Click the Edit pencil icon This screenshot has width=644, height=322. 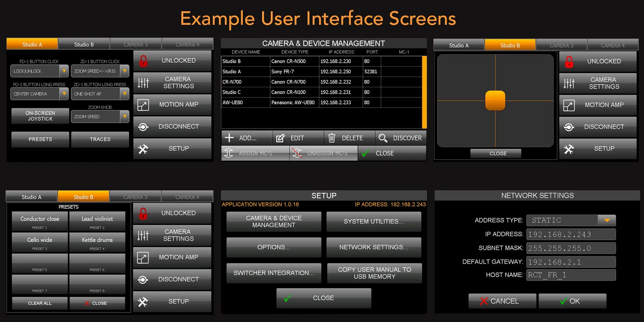pyautogui.click(x=281, y=138)
